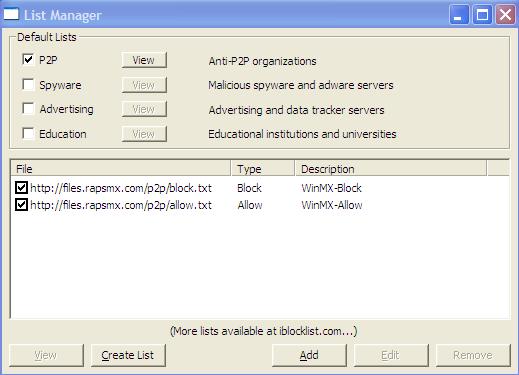Click 'Advertising and data tracker servers' text
Image resolution: width=519 pixels, height=375 pixels.
pyautogui.click(x=296, y=110)
